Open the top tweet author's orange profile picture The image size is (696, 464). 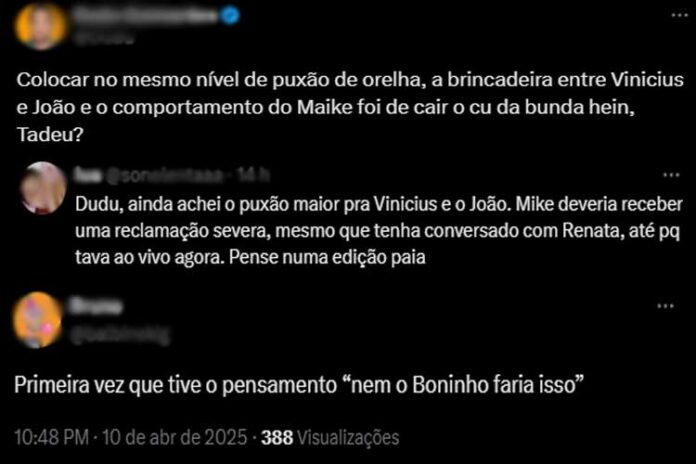(41, 25)
